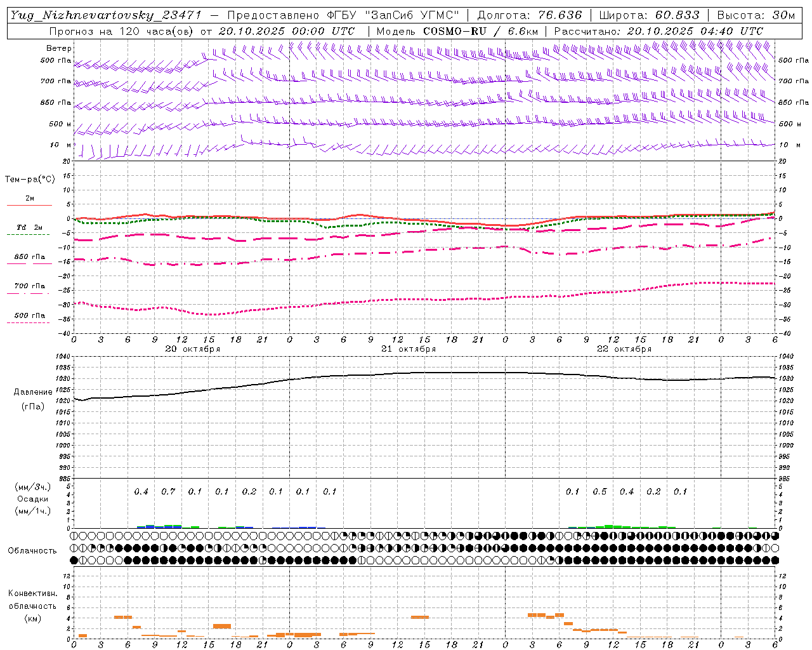Click the 'Осадки' precipitation label
Image resolution: width=812 pixels, height=650 pixels.
pos(33,499)
